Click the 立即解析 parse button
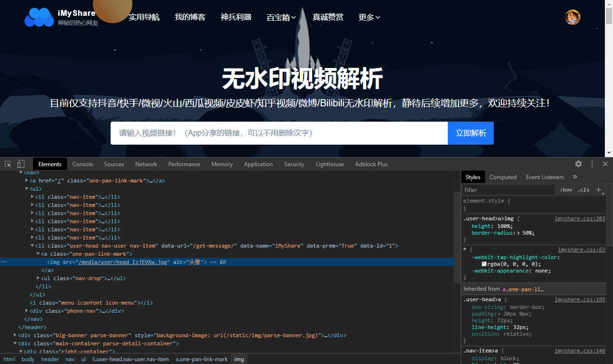Screen dimensions: 613x364 pos(470,133)
